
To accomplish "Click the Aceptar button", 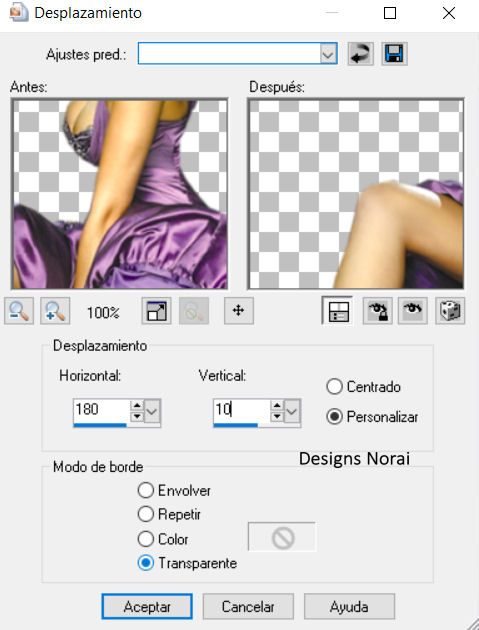I will pos(147,607).
